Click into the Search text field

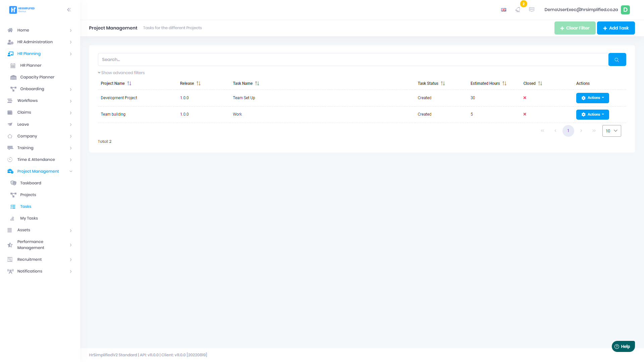[352, 60]
